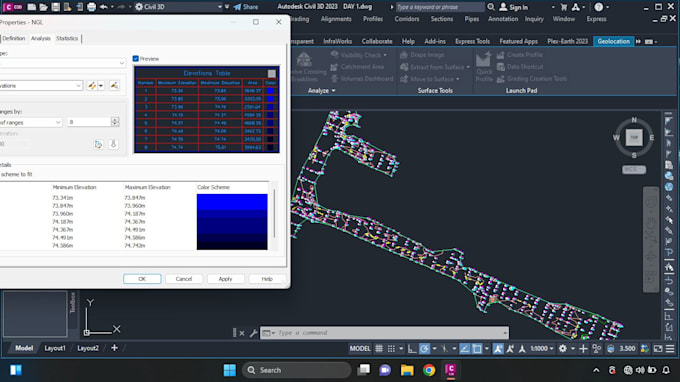
Task: Open status bar customization hamburger icon
Action: (x=670, y=349)
